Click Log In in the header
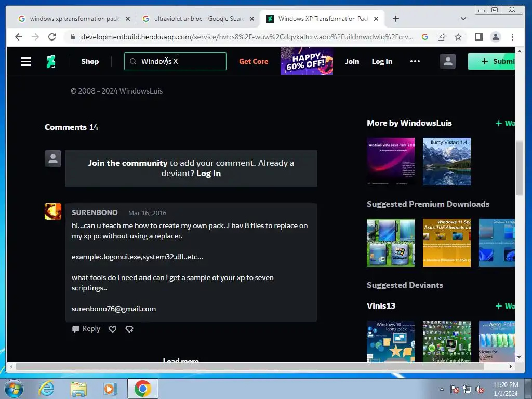Viewport: 532px width, 399px height. (382, 61)
